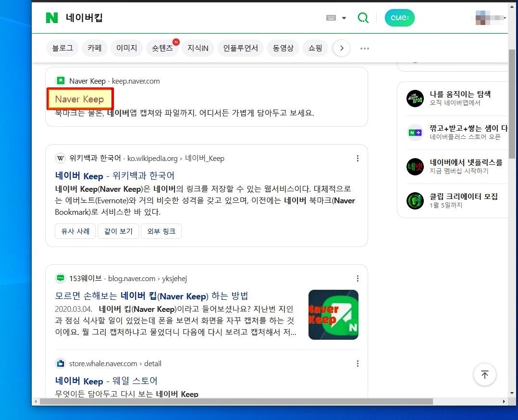Open the 153웨이브 result three-dot menu
The width and height of the screenshot is (518, 420).
point(358,278)
